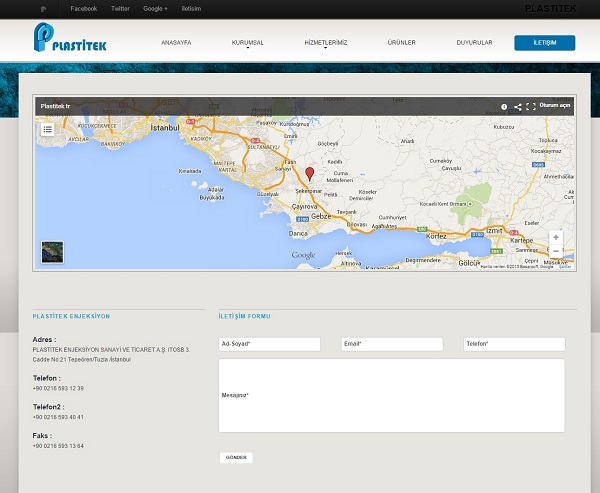Expand the KURUMSAL menu

click(x=248, y=43)
